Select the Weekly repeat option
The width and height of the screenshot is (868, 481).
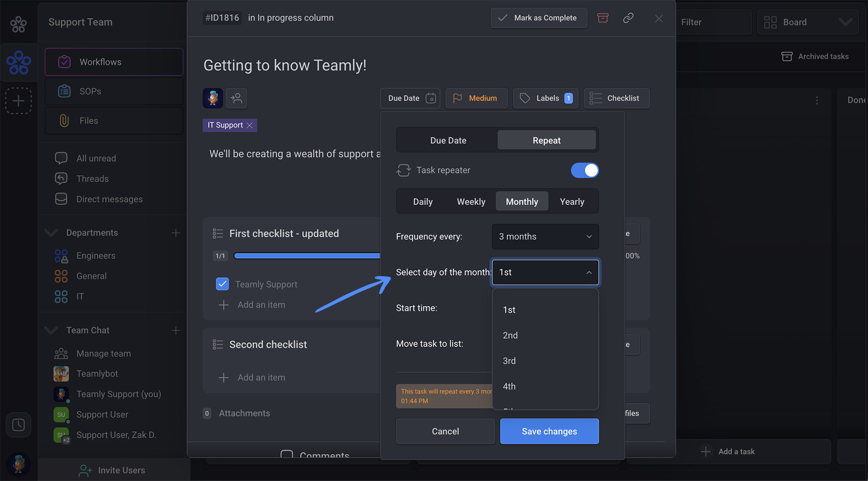click(471, 202)
